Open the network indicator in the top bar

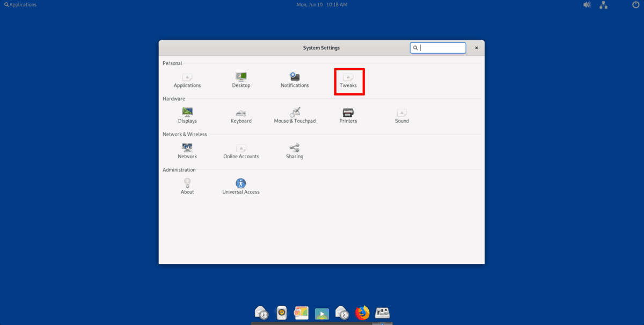[x=604, y=5]
